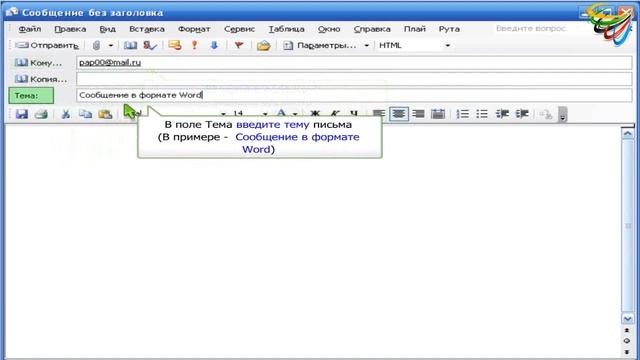Open the address book icon in toolbar
This screenshot has width=640, height=360.
(x=130, y=45)
